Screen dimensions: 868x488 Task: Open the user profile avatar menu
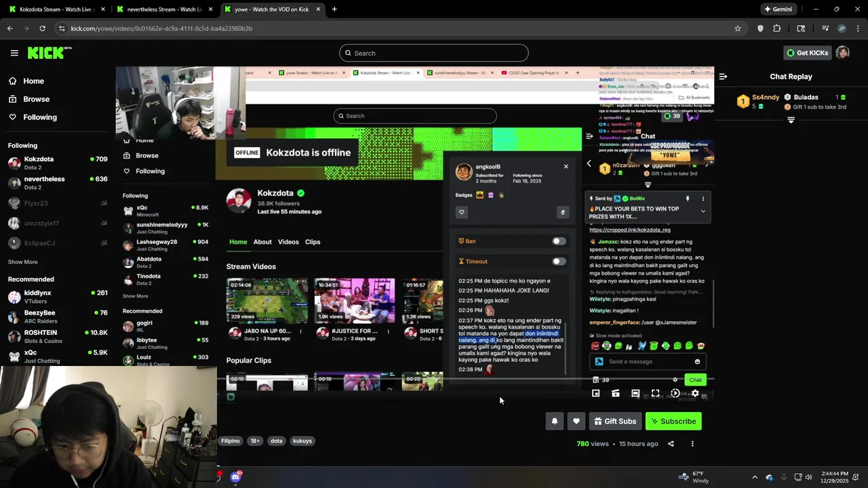pos(842,53)
